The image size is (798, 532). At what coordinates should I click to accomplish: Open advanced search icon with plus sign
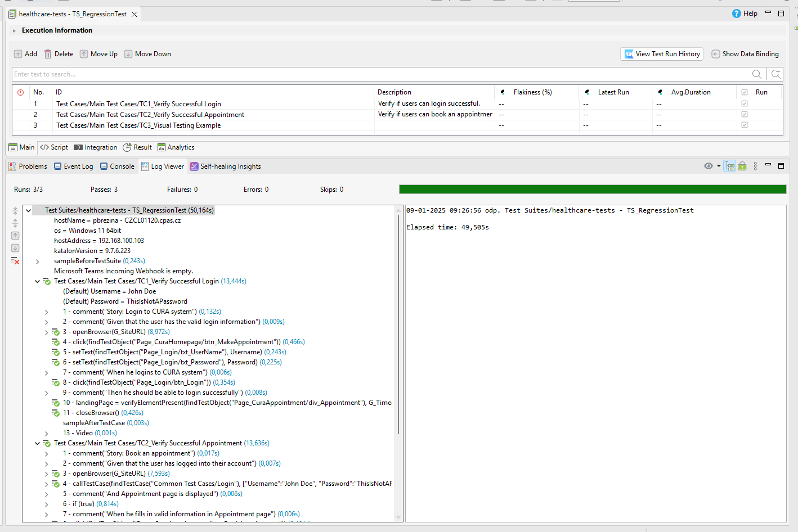(x=776, y=74)
